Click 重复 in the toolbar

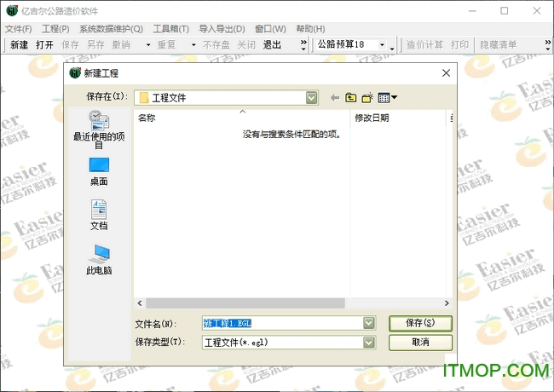click(166, 45)
